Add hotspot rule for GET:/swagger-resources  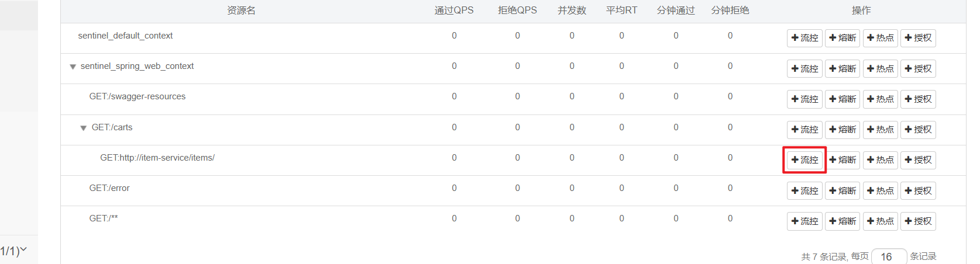pos(880,99)
